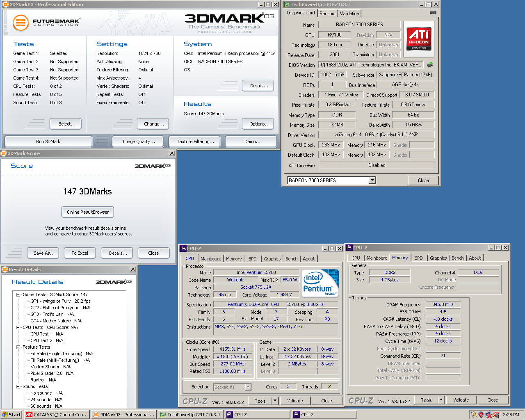The height and width of the screenshot is (420, 525).
Task: Click the Image Quality button
Action: tap(139, 142)
